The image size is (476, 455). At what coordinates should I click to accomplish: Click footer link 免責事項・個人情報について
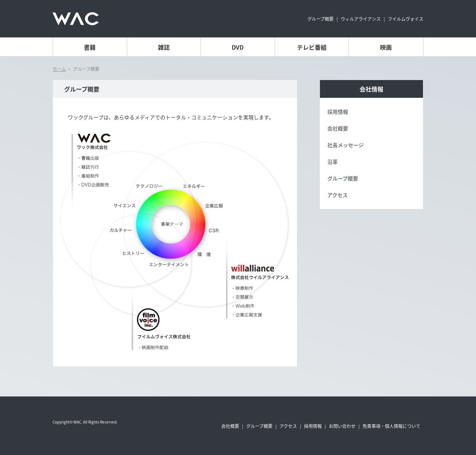pos(391,426)
